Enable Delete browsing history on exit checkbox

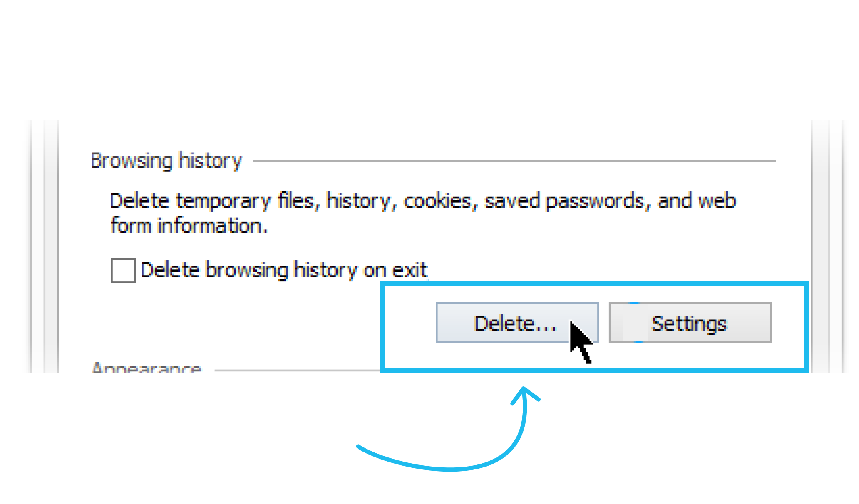123,270
